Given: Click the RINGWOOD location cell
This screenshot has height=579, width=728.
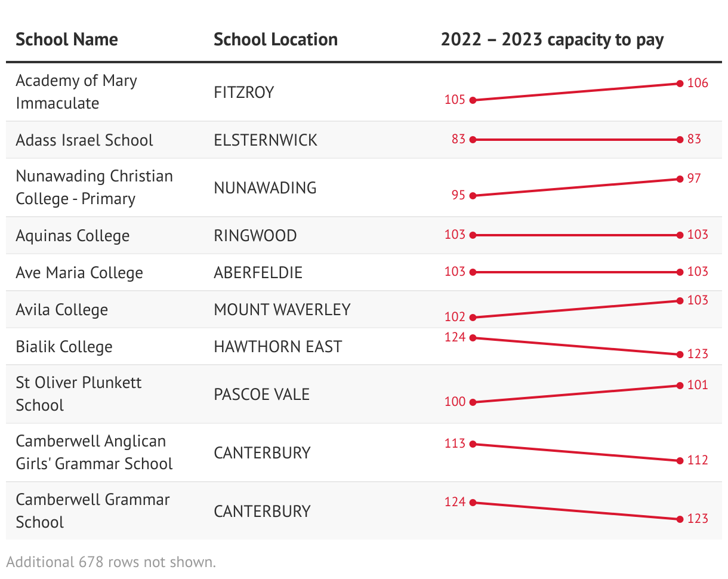Looking at the screenshot, I should tap(255, 236).
